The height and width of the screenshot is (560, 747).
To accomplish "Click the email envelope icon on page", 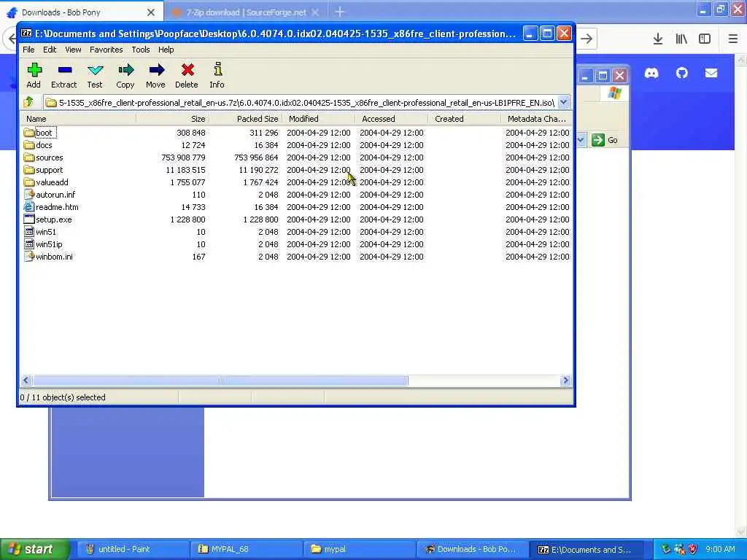I will click(x=711, y=73).
